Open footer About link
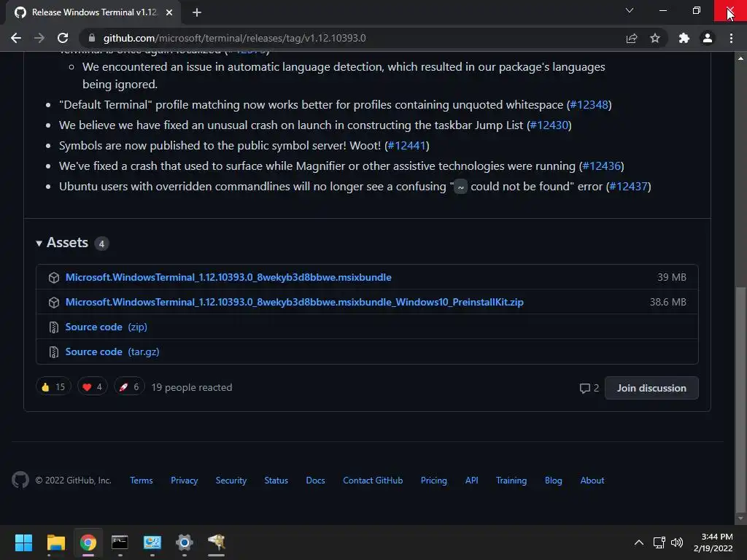747x560 pixels. [592, 481]
